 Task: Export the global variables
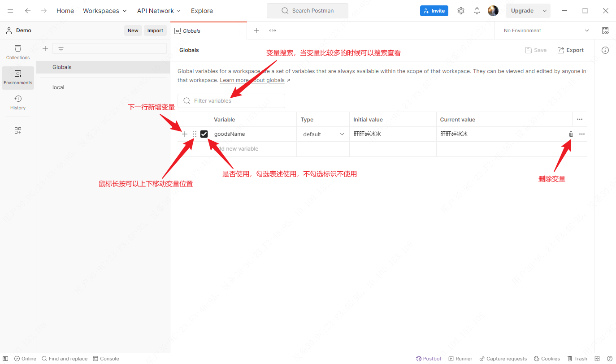click(x=571, y=50)
